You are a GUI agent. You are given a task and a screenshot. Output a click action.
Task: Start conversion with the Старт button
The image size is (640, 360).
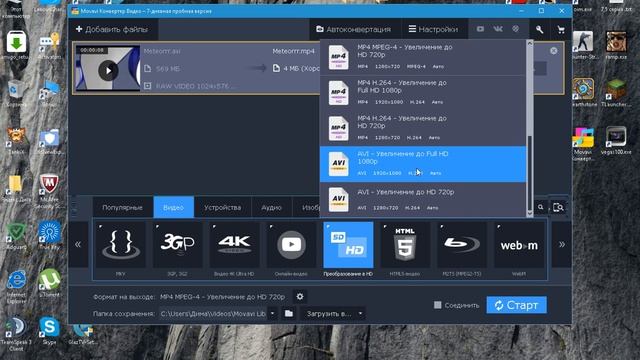click(x=516, y=305)
